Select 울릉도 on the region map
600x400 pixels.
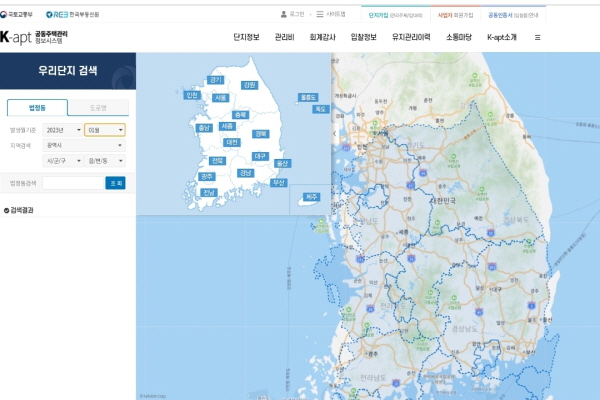click(x=308, y=97)
